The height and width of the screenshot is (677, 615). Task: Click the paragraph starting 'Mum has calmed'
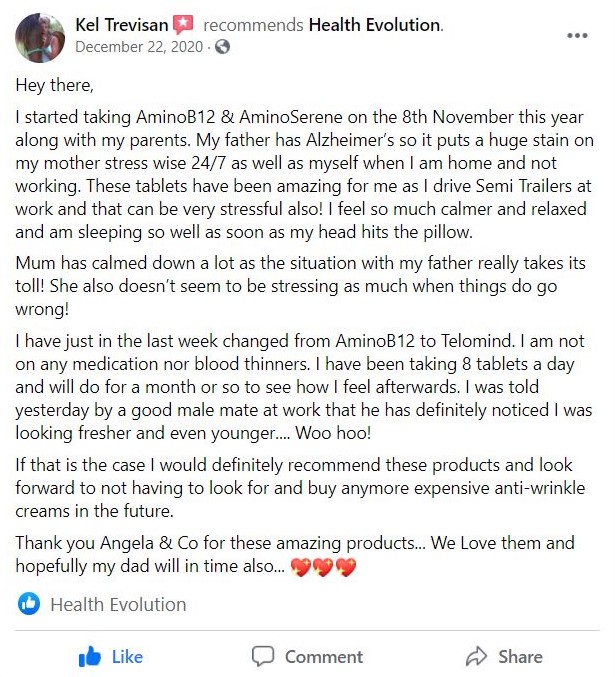click(x=300, y=286)
